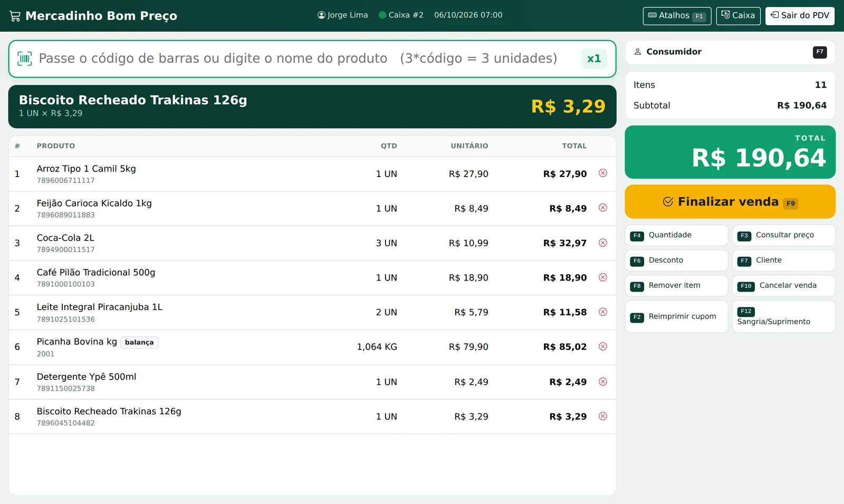
Task: Exit using Sair do PDV button
Action: click(x=800, y=16)
